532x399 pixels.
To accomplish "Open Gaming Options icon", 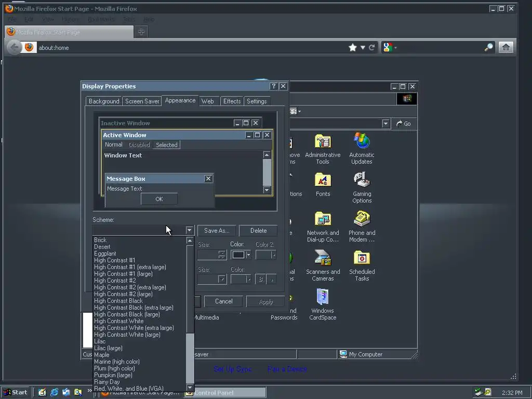I will click(362, 188).
